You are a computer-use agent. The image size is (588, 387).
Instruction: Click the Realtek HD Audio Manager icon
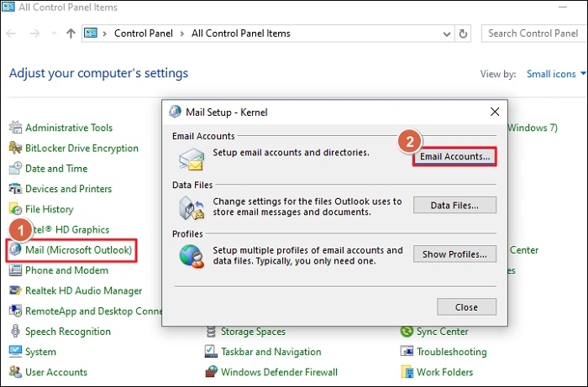(x=15, y=290)
